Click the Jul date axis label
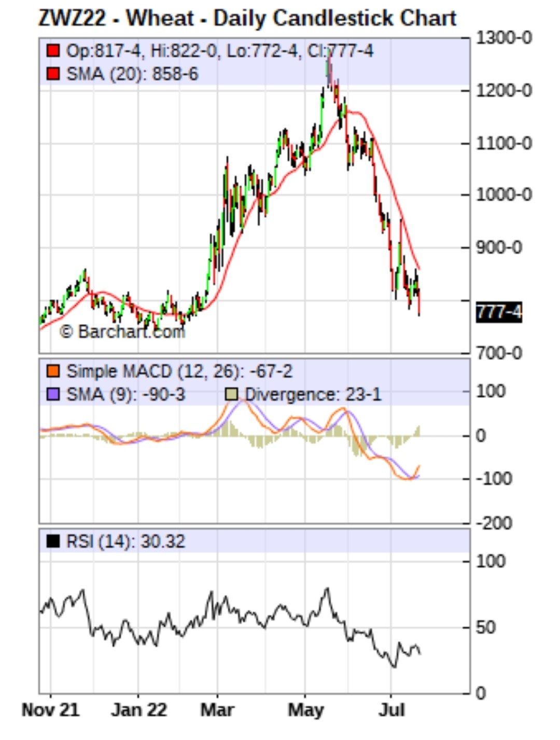 391,710
